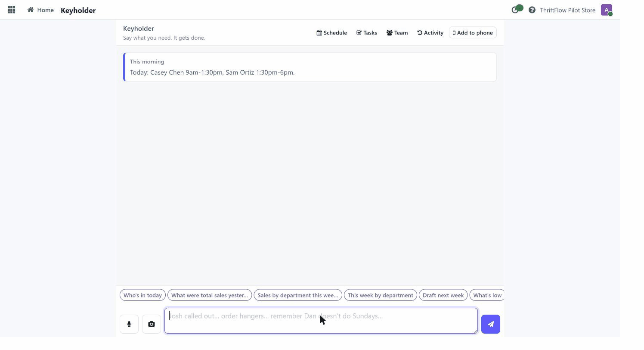Click the Add to phone button
This screenshot has width=644, height=350.
point(473,33)
